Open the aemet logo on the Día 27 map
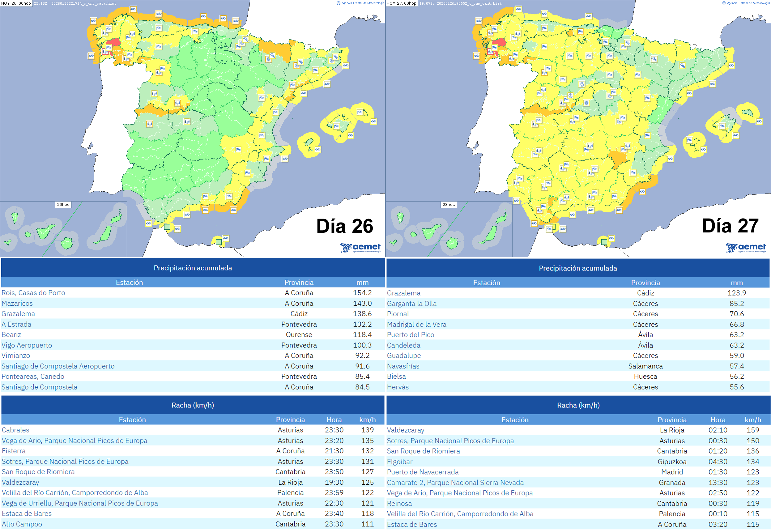Screen dimensions: 771x532 click(x=747, y=248)
